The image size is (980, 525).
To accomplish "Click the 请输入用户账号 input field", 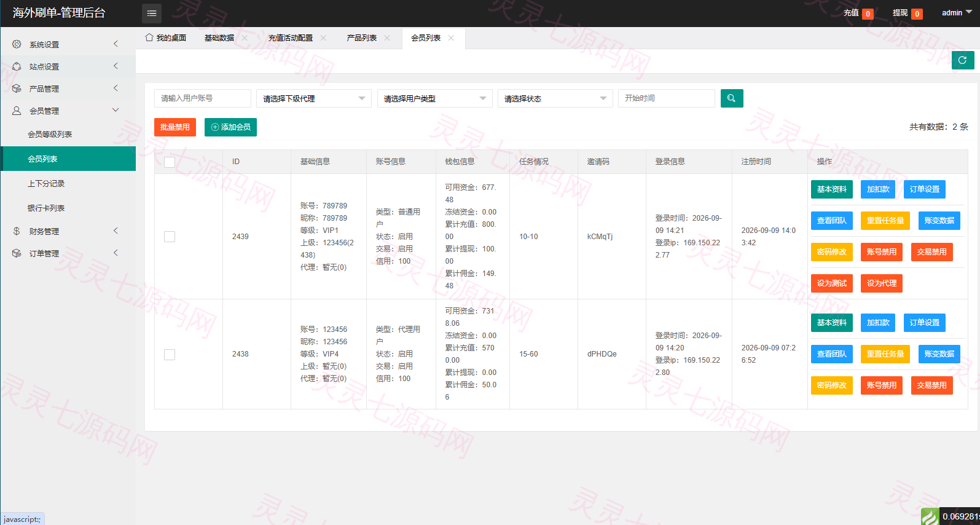I will 203,98.
